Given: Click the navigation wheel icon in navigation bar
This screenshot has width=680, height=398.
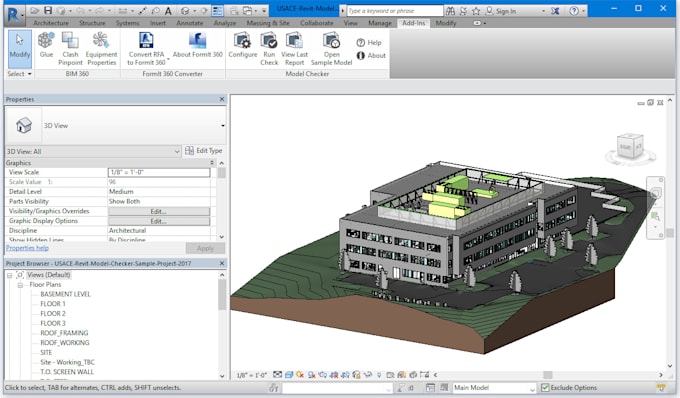Looking at the screenshot, I should pos(655,194).
